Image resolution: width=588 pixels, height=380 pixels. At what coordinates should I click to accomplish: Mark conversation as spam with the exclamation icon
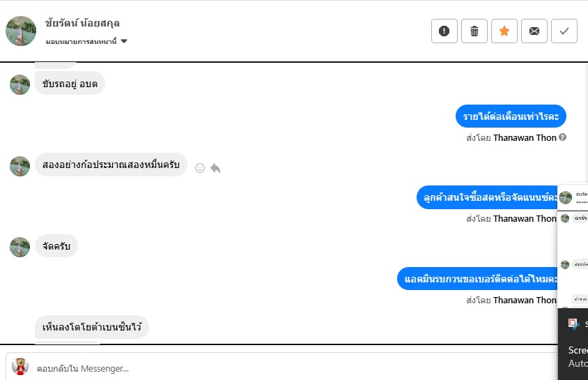[x=444, y=31]
